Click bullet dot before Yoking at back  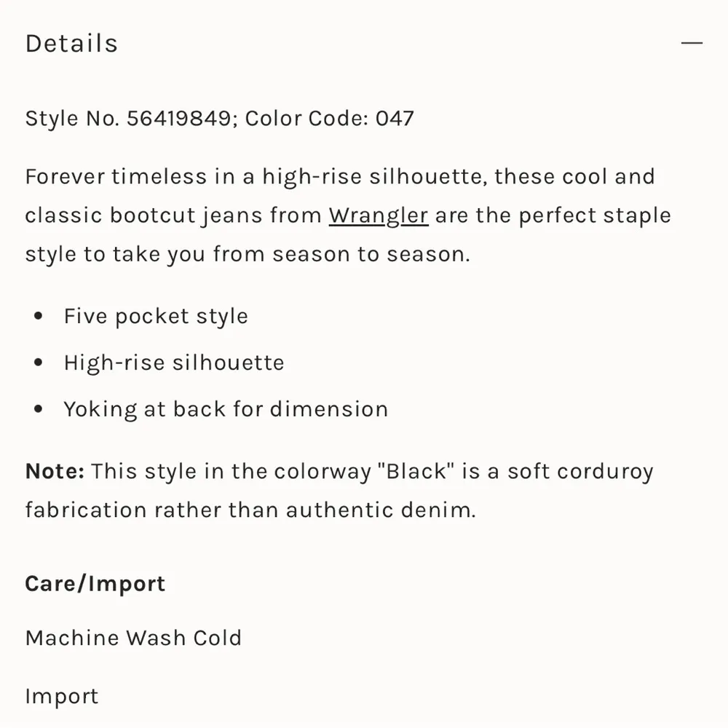[39, 410]
